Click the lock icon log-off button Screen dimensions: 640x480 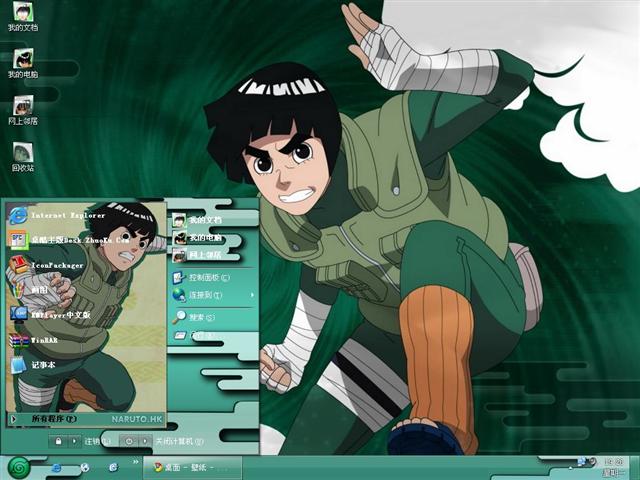tap(58, 441)
